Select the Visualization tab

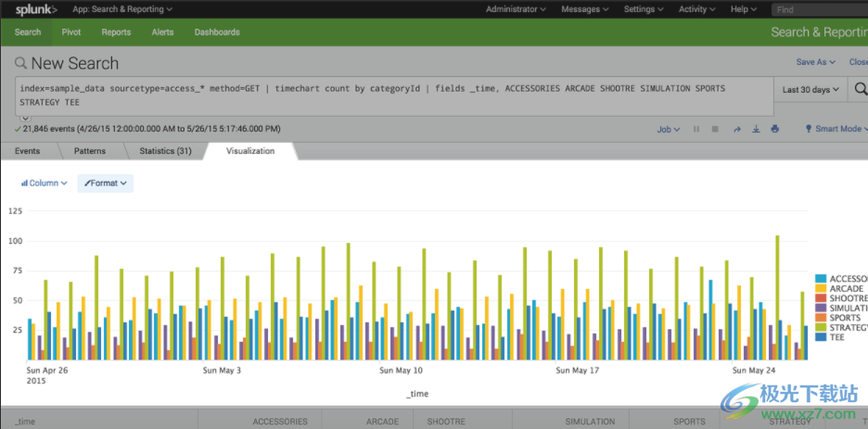click(x=250, y=151)
